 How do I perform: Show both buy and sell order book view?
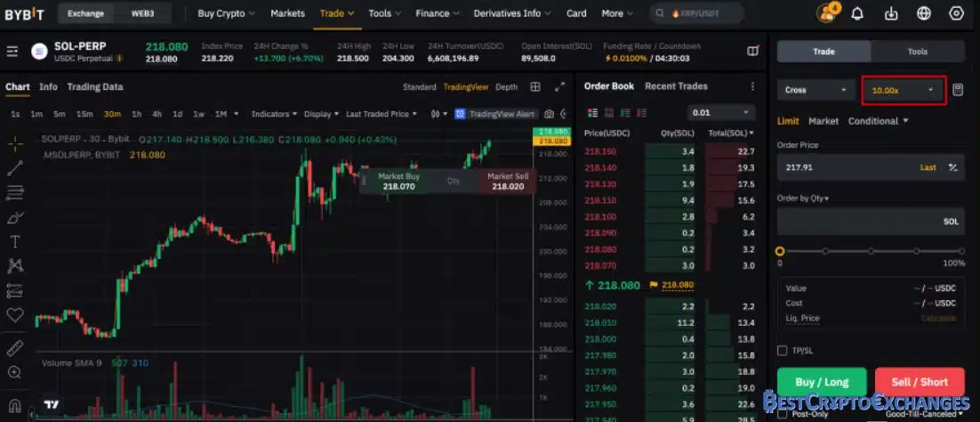pyautogui.click(x=592, y=113)
